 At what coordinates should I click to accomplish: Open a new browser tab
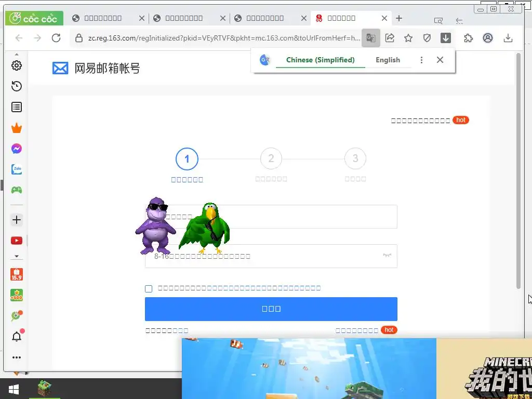pyautogui.click(x=399, y=18)
